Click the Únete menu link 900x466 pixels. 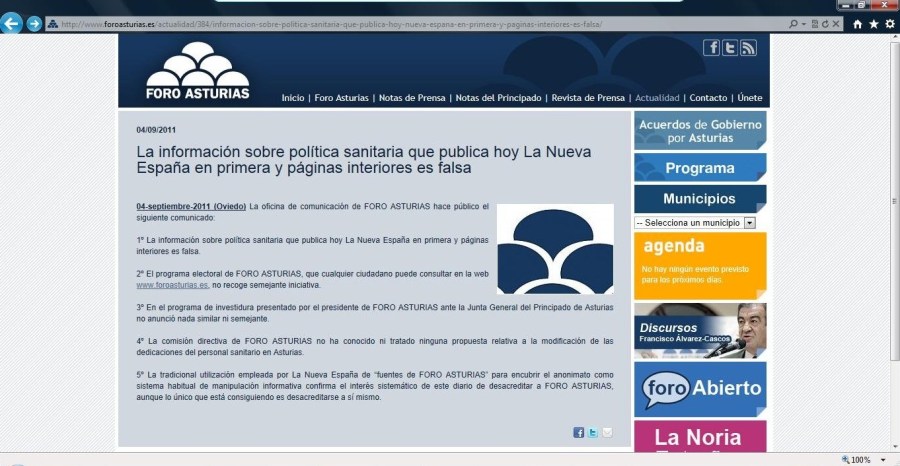tap(750, 98)
